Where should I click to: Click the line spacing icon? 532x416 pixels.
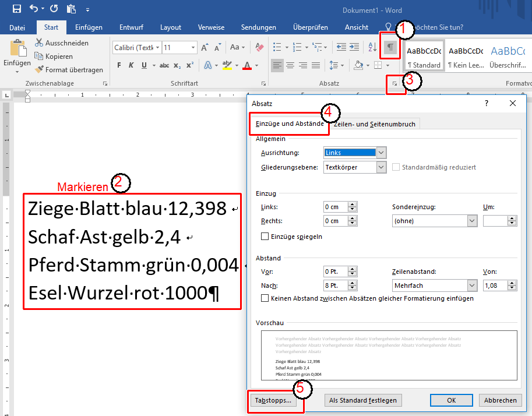pyautogui.click(x=333, y=65)
